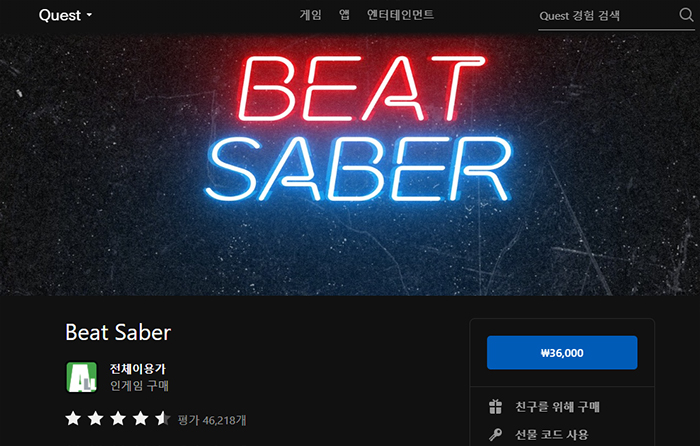Click the first rating star

click(73, 419)
